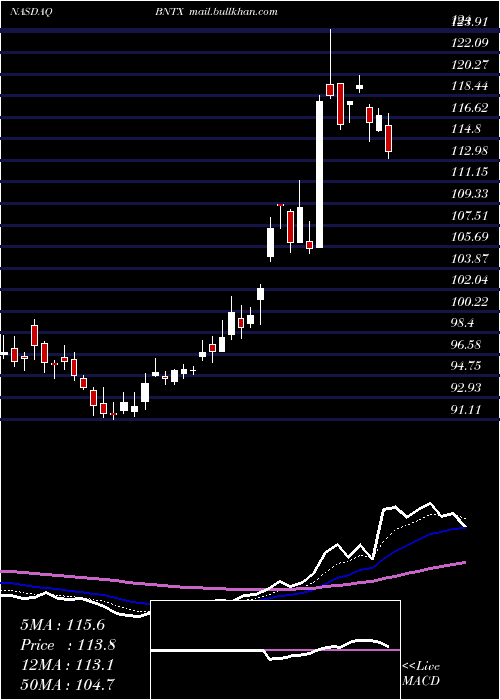Viewport: 500px width, 700px height.
Task: Click the 109.33 price axis label
Action: [x=469, y=194]
